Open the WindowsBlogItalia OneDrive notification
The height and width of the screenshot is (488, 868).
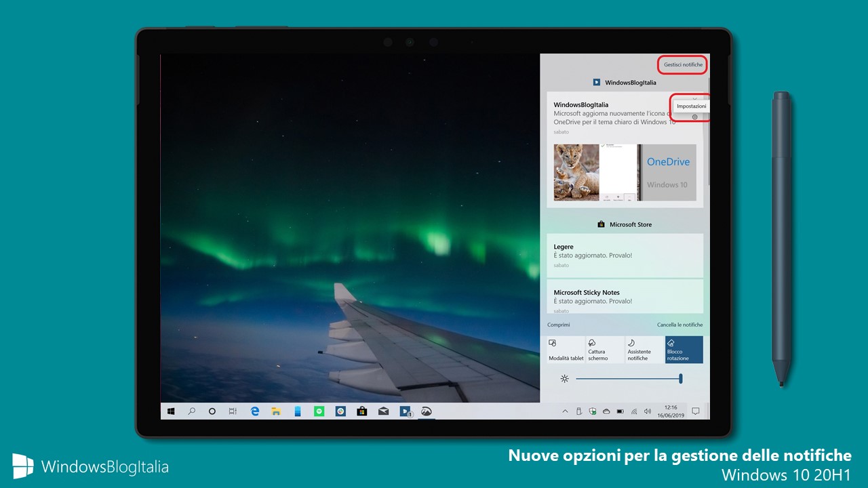(625, 150)
